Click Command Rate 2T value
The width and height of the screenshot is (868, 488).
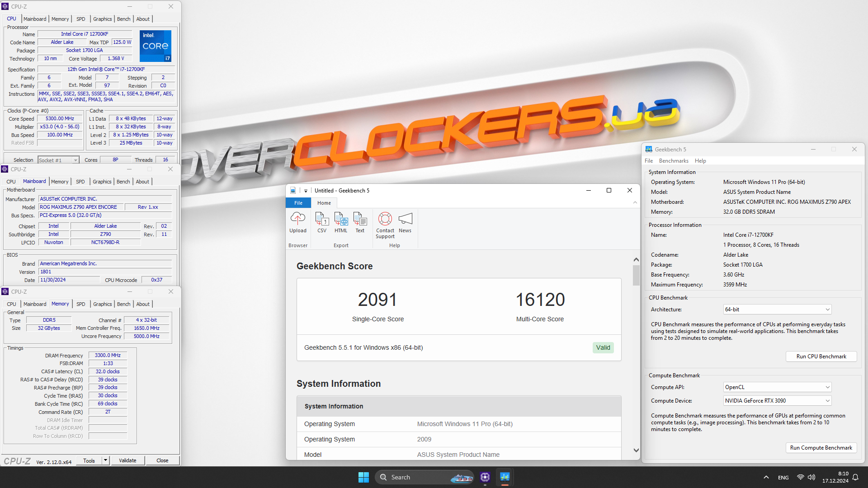coord(108,412)
